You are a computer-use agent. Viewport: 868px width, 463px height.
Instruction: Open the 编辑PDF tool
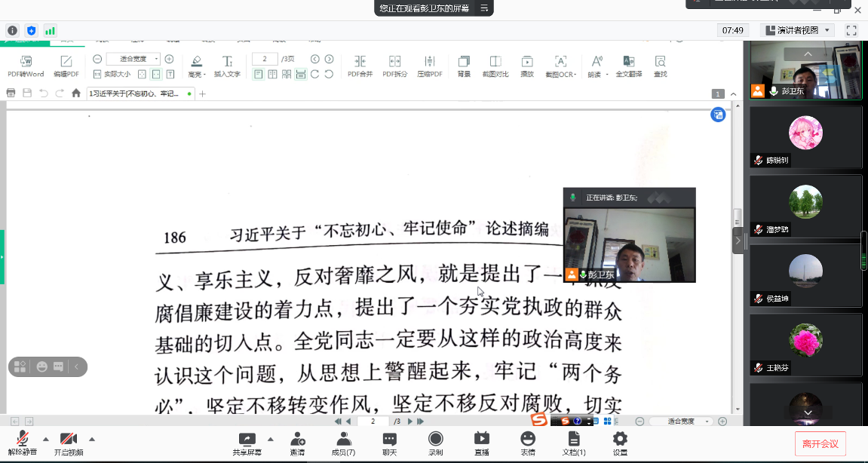point(66,63)
